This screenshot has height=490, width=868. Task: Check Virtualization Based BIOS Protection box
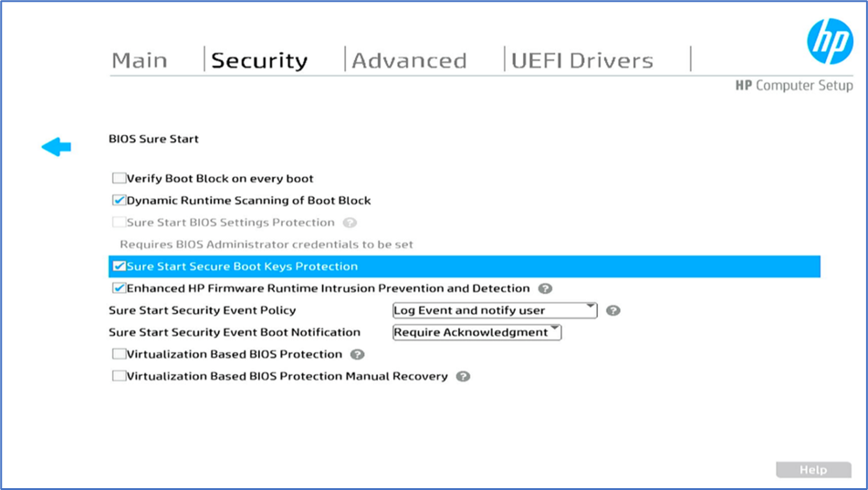pos(120,354)
